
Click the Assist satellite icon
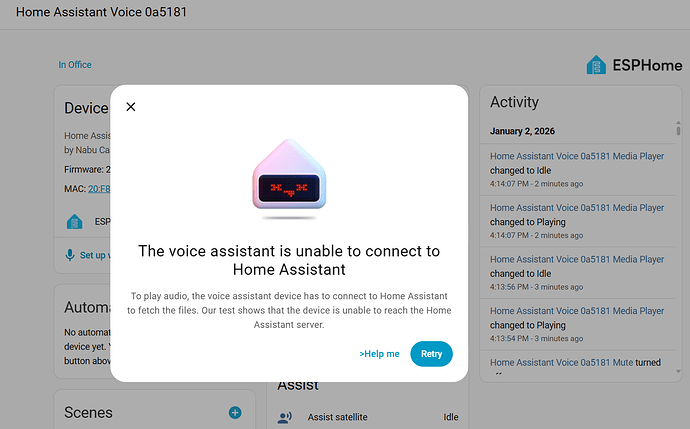[285, 417]
